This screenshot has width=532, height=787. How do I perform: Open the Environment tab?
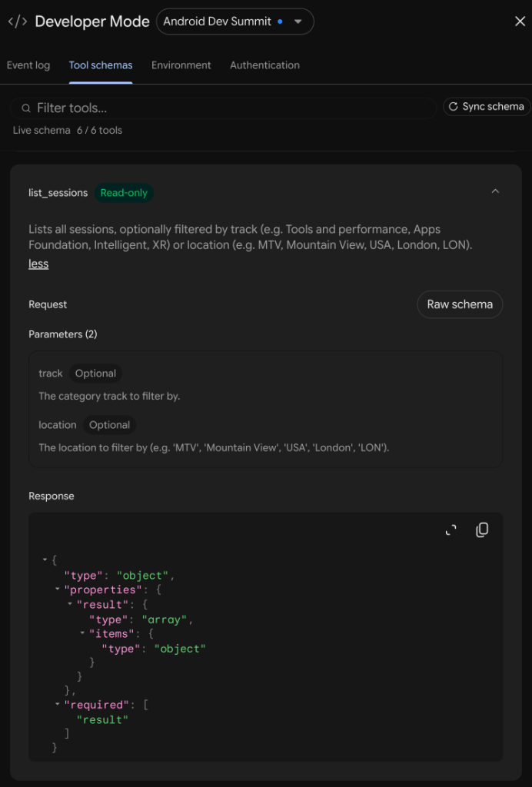(x=181, y=65)
